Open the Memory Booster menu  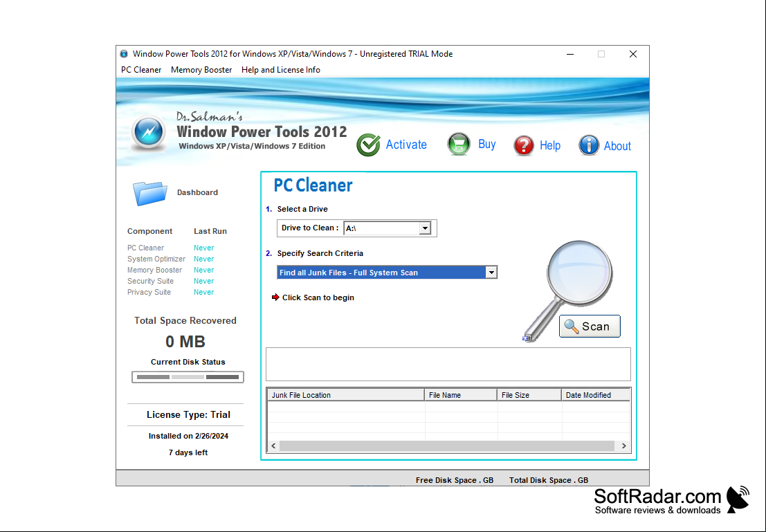pos(201,70)
